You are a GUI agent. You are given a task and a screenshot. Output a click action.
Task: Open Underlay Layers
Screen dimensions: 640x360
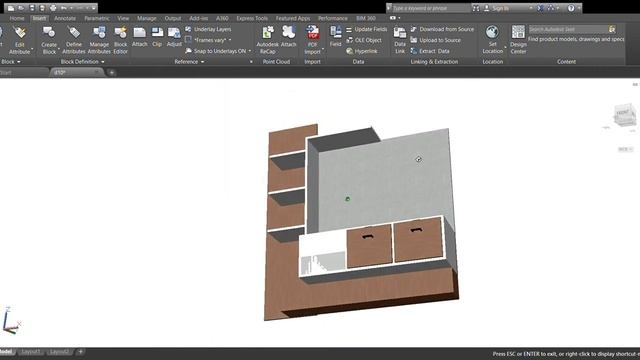click(208, 29)
